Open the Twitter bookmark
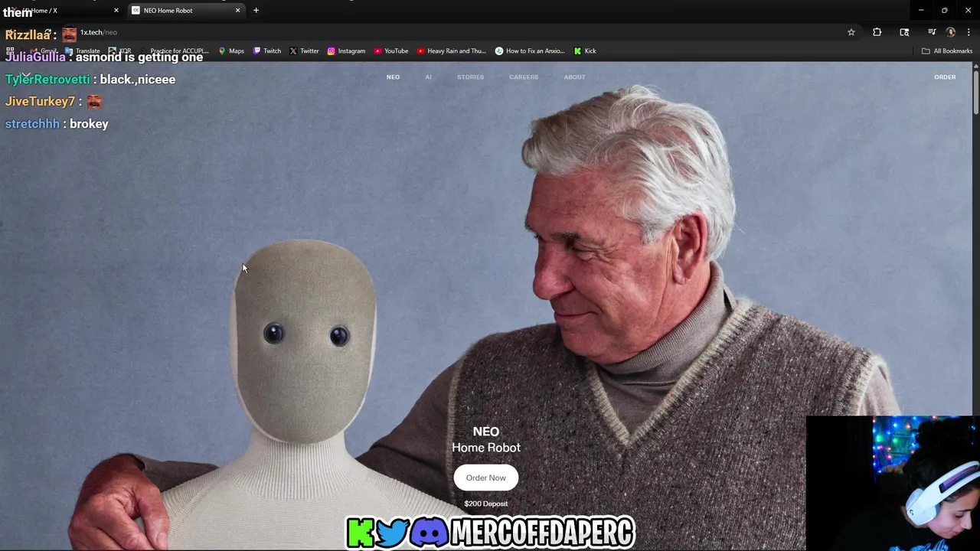 coord(304,51)
